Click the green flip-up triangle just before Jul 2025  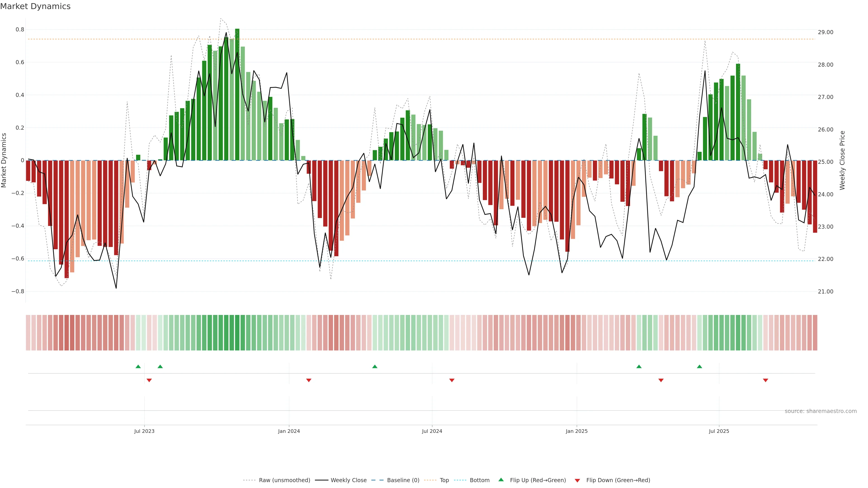pyautogui.click(x=700, y=366)
